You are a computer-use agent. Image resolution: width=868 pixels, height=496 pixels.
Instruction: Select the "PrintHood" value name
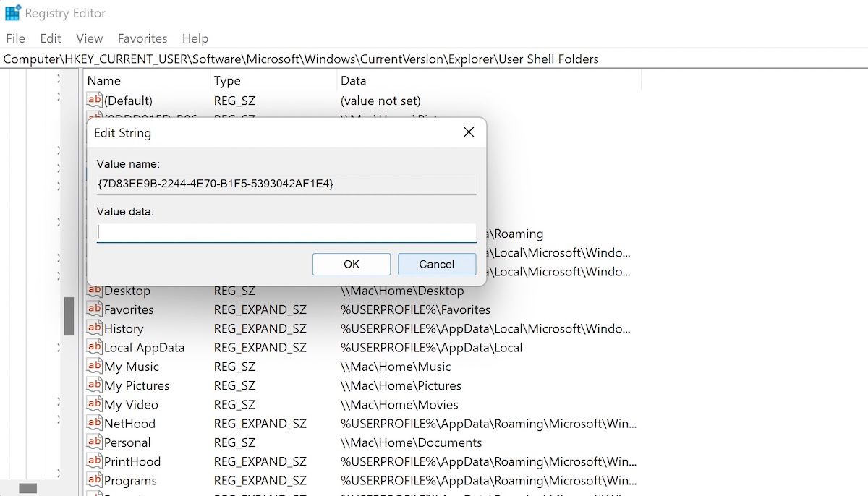tap(132, 461)
